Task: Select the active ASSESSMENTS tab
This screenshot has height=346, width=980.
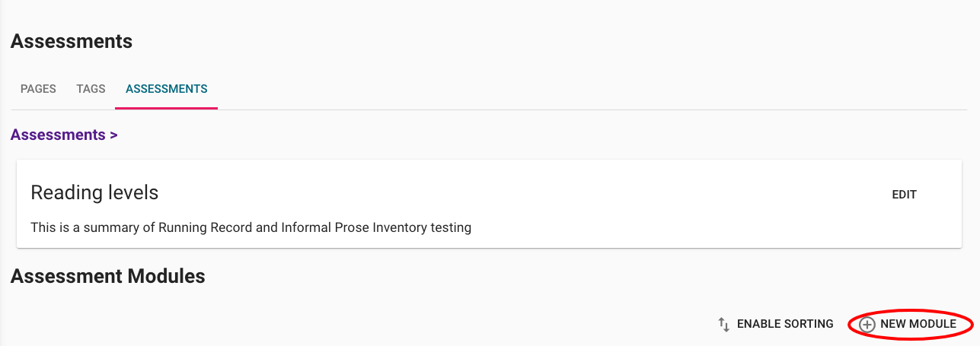Action: click(167, 89)
